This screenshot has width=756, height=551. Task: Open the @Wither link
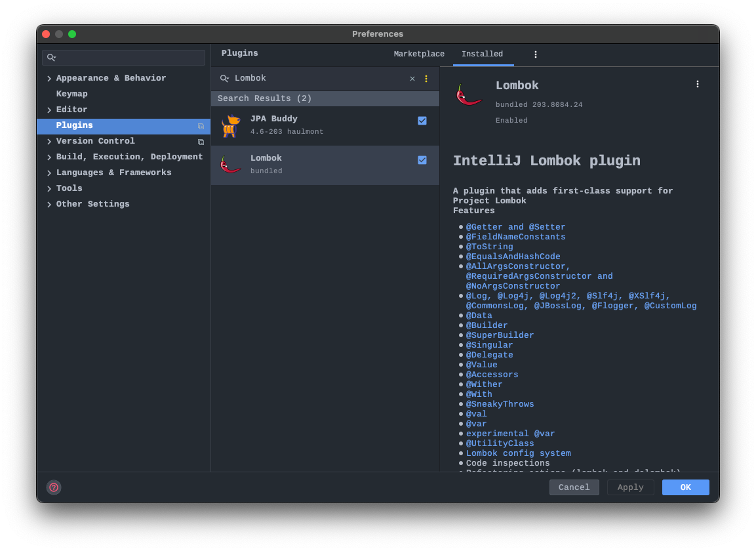tap(484, 384)
